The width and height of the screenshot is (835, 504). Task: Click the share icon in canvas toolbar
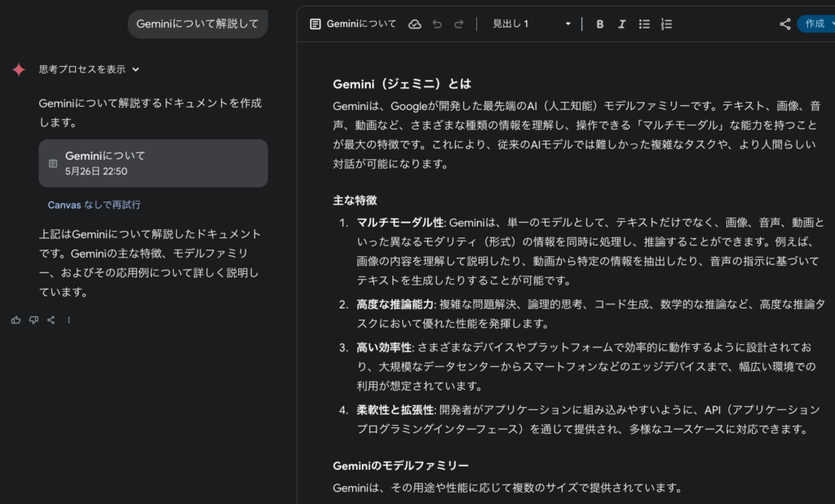pyautogui.click(x=785, y=24)
